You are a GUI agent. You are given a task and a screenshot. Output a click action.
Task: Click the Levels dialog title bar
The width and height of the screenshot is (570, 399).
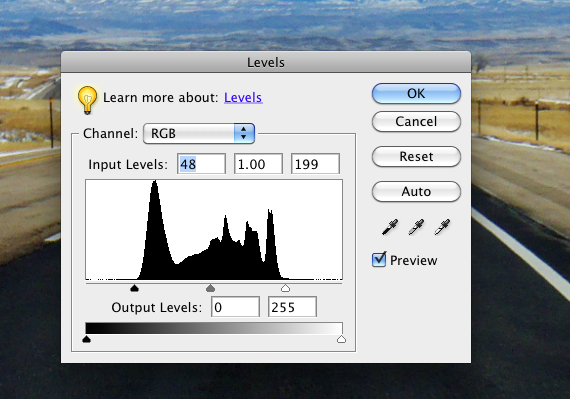tap(266, 62)
